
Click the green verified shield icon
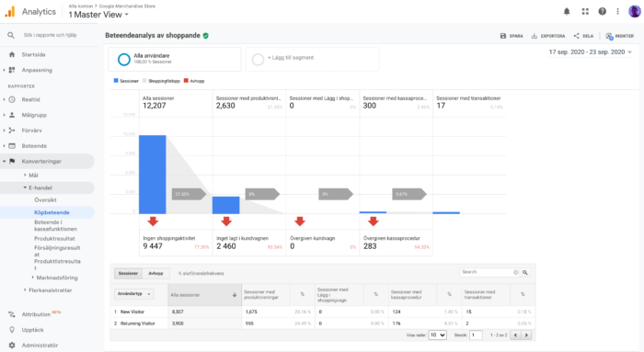coord(206,36)
